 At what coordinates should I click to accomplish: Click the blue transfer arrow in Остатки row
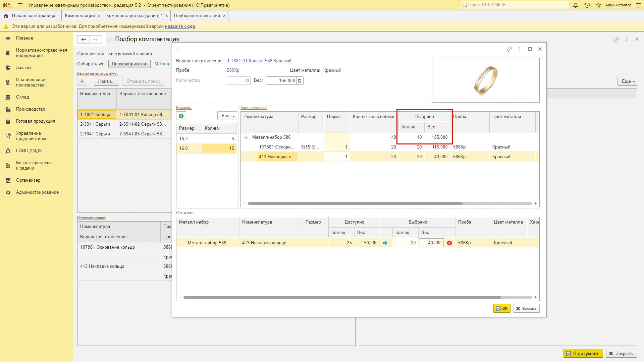click(385, 243)
